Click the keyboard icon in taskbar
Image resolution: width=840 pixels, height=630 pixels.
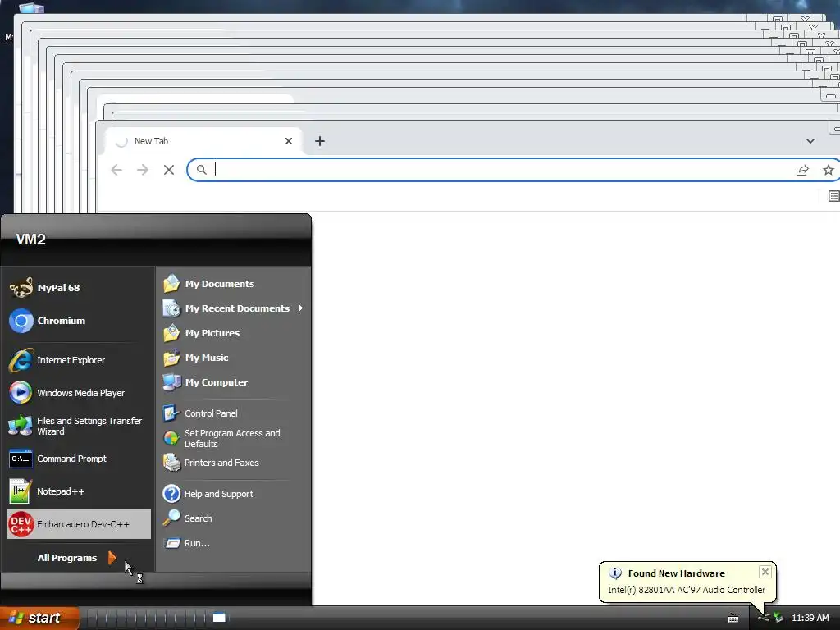pos(733,619)
